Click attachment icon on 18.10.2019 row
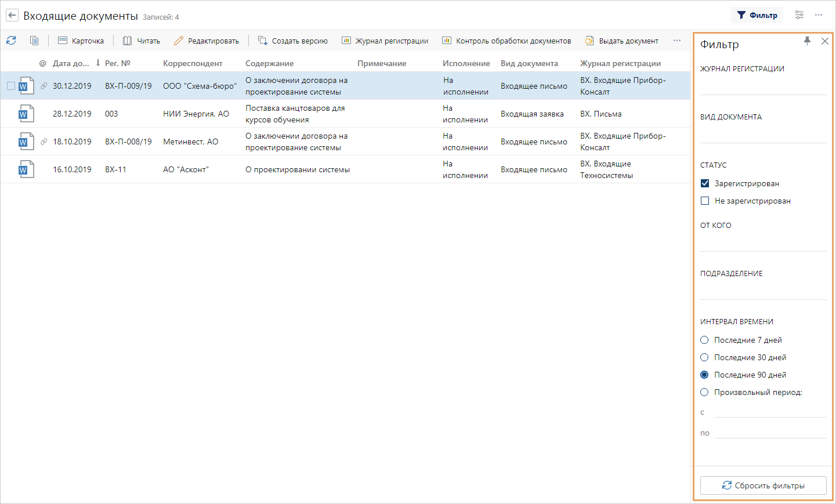This screenshot has height=504, width=836. pyautogui.click(x=44, y=142)
